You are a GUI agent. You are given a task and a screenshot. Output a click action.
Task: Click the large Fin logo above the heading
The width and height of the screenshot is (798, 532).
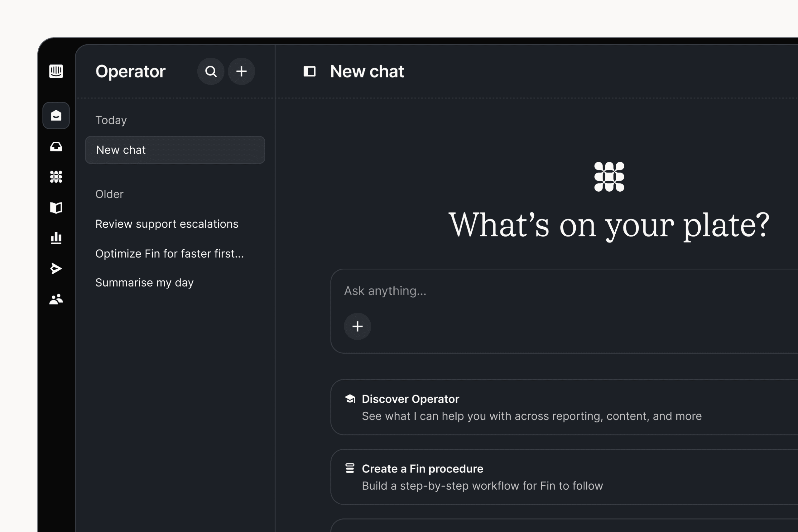pyautogui.click(x=609, y=177)
